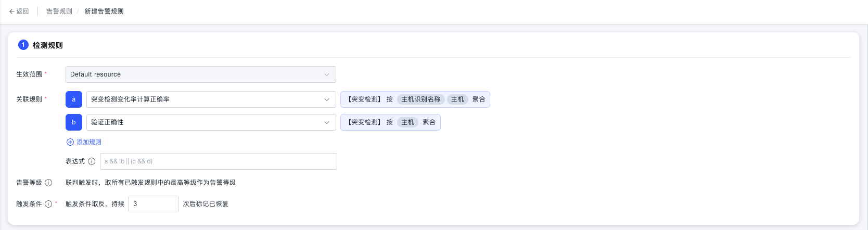The image size is (868, 230).
Task: Open the Default resource dropdown
Action: [x=201, y=74]
